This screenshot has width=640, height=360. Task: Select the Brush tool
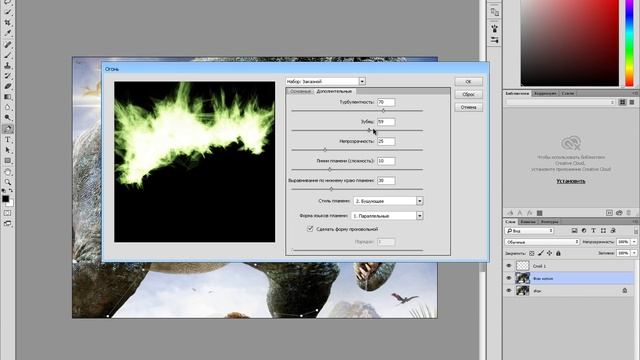point(7,55)
